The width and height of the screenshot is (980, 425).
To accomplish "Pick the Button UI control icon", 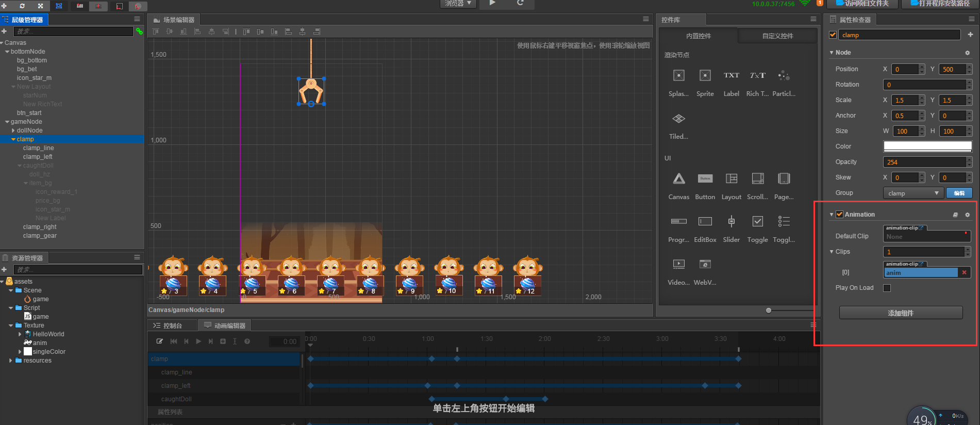I will tap(705, 179).
